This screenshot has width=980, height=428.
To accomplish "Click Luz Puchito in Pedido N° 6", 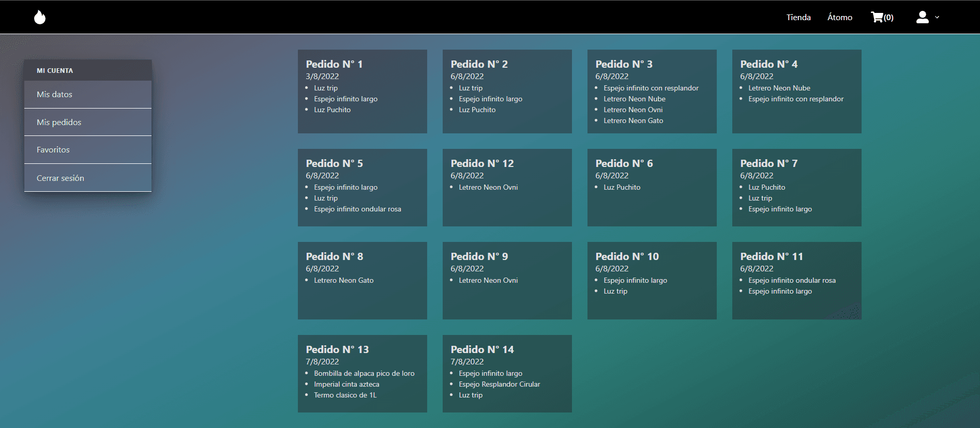I will tap(622, 187).
